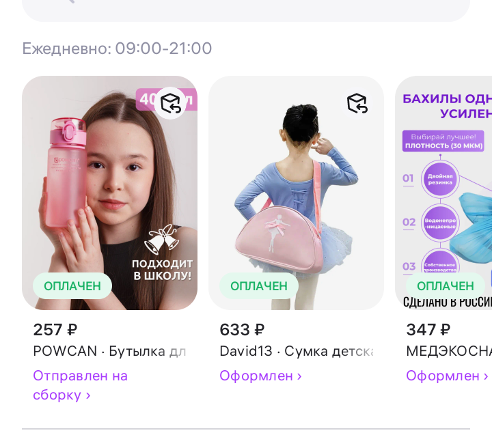Tap the 633 ₽ price label
Screen dimensions: 492x448
(242, 330)
